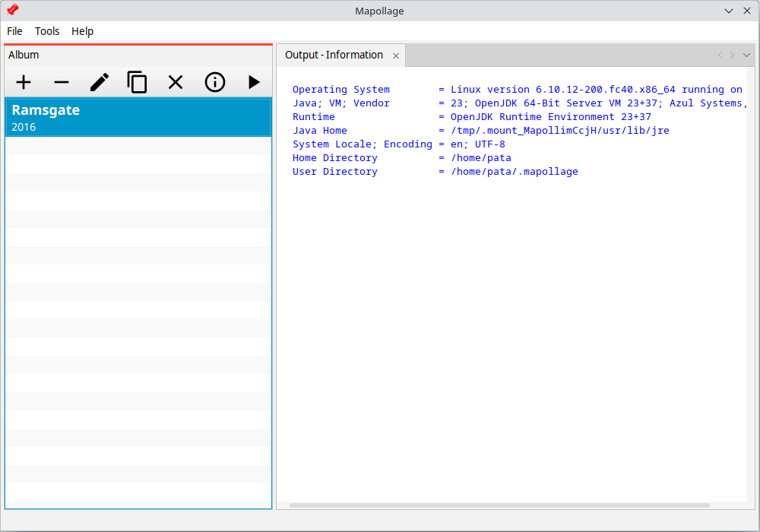Click the Mapollage logo in the title bar
760x532 pixels.
pyautogui.click(x=12, y=11)
